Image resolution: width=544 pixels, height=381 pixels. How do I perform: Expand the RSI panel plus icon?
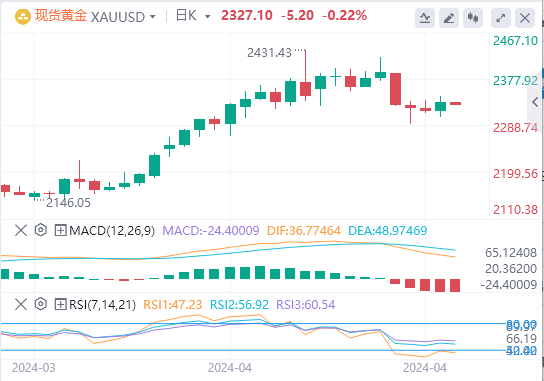(60, 305)
